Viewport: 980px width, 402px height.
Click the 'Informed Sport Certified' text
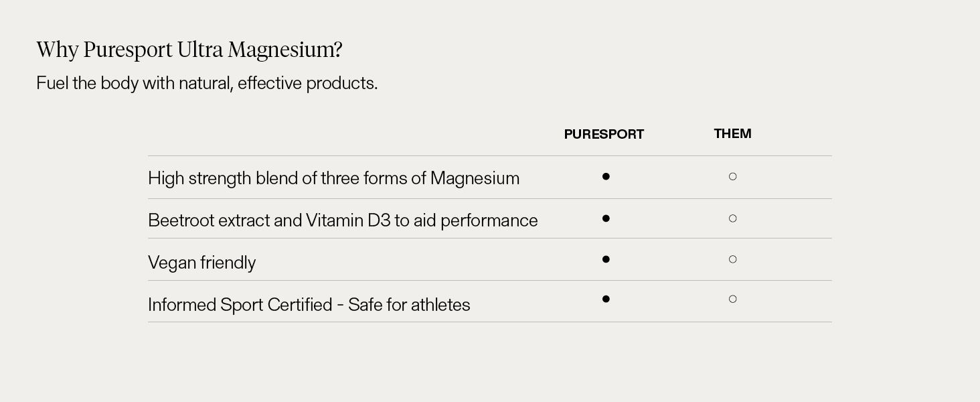pos(240,305)
